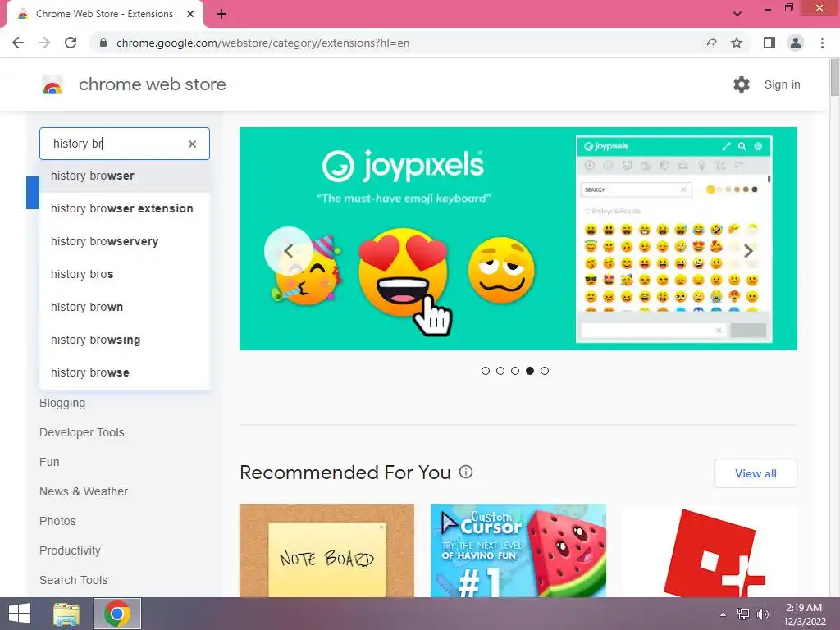The width and height of the screenshot is (840, 630).
Task: Open the Fun category
Action: tap(49, 462)
